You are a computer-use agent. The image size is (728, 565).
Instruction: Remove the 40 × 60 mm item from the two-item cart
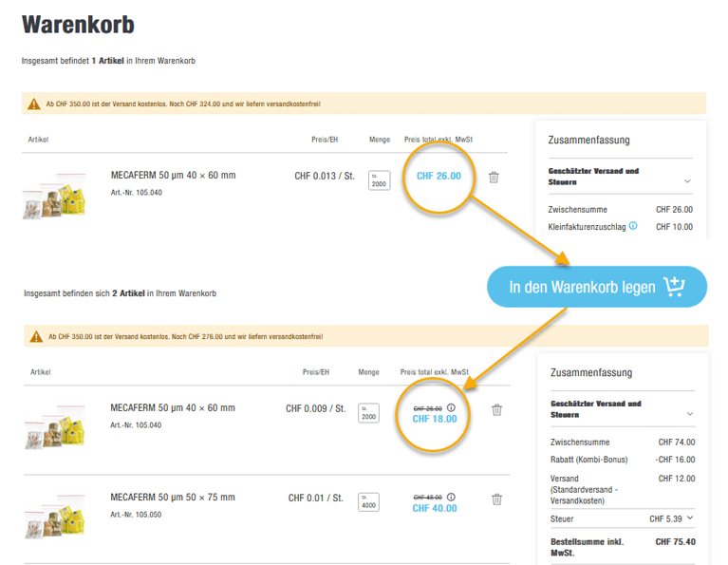point(496,410)
